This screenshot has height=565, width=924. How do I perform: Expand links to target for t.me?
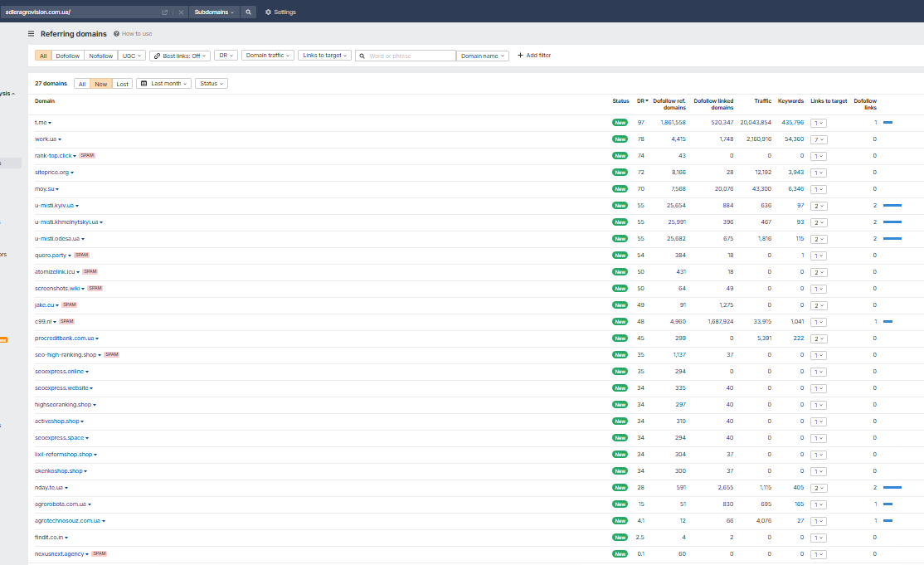819,123
